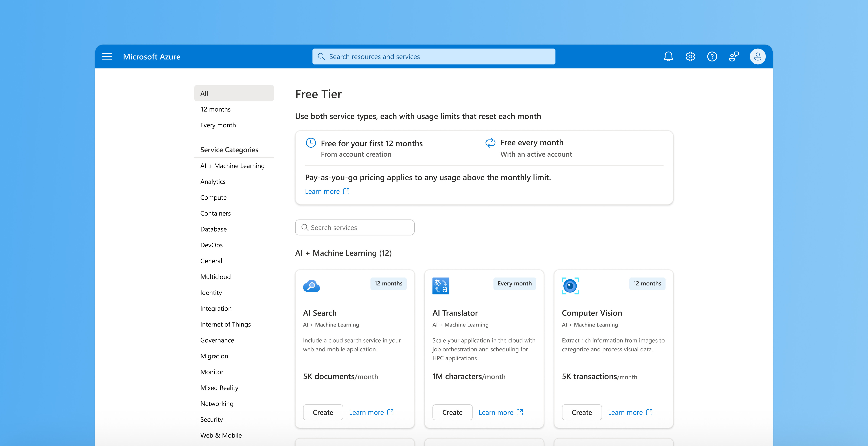This screenshot has width=868, height=446.
Task: Click the AI Translator card title
Action: 455,313
